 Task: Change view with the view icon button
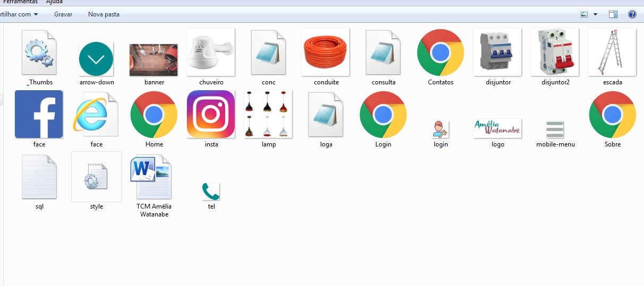pos(584,14)
